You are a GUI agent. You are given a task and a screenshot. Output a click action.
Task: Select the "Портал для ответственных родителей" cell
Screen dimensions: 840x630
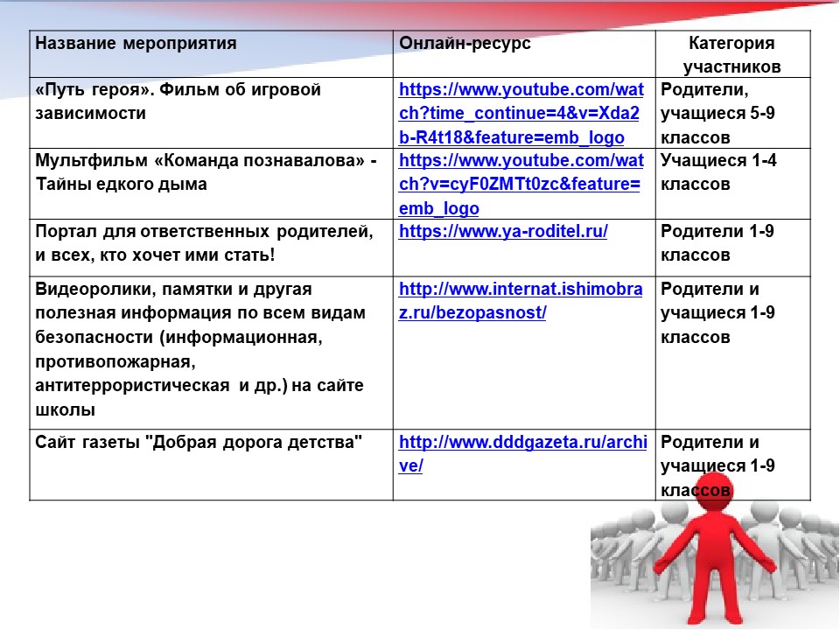coord(211,248)
